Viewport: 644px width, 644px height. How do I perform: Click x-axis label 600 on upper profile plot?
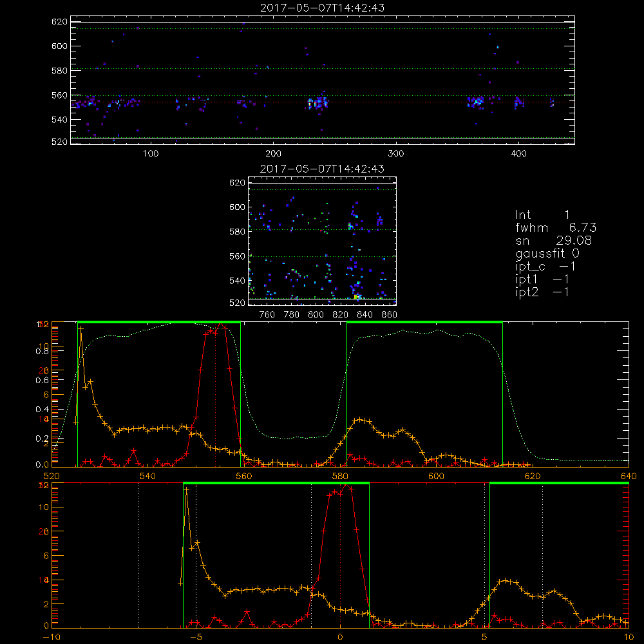(x=436, y=476)
